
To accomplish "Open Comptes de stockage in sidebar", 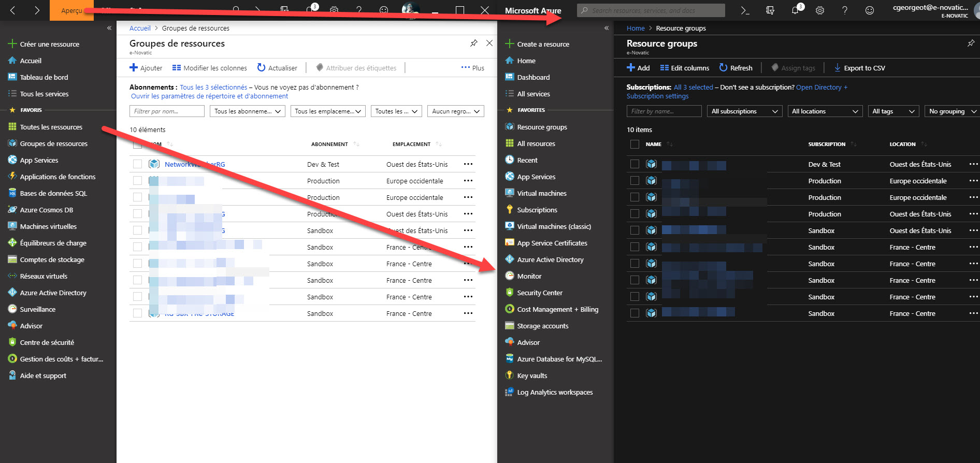I will [x=52, y=259].
